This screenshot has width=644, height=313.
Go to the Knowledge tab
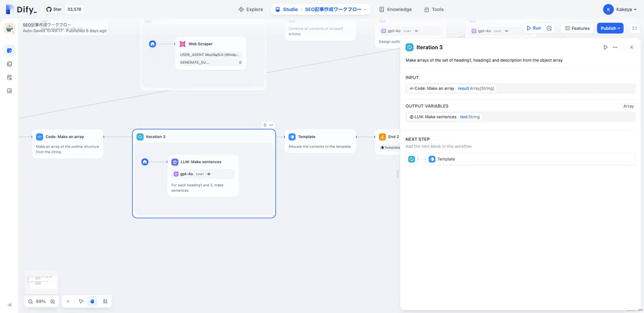tap(395, 9)
